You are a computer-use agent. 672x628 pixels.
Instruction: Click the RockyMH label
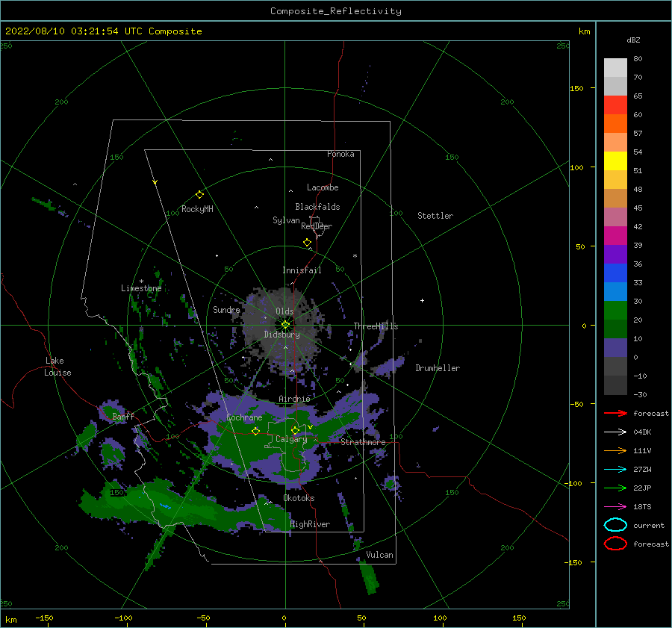click(x=197, y=209)
